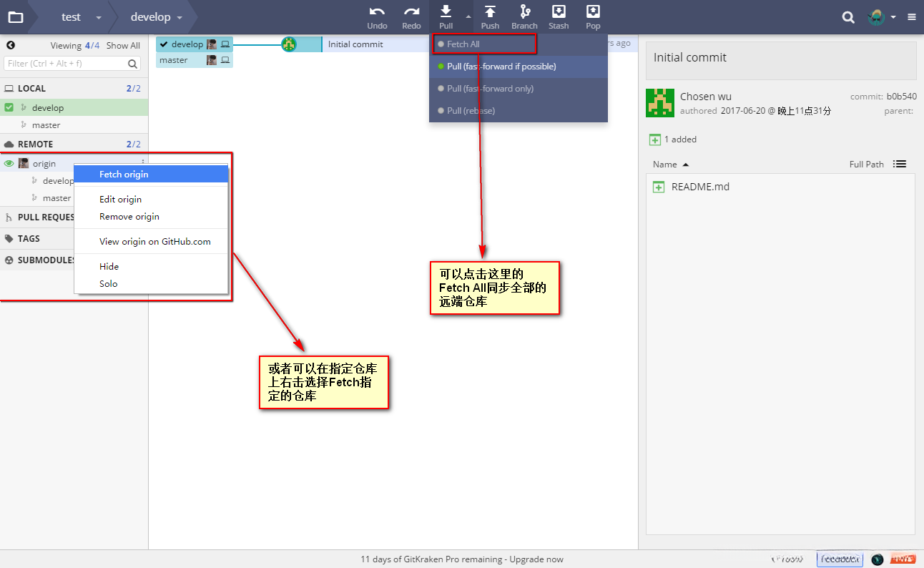Select 'Pull (rebase)' option

518,111
